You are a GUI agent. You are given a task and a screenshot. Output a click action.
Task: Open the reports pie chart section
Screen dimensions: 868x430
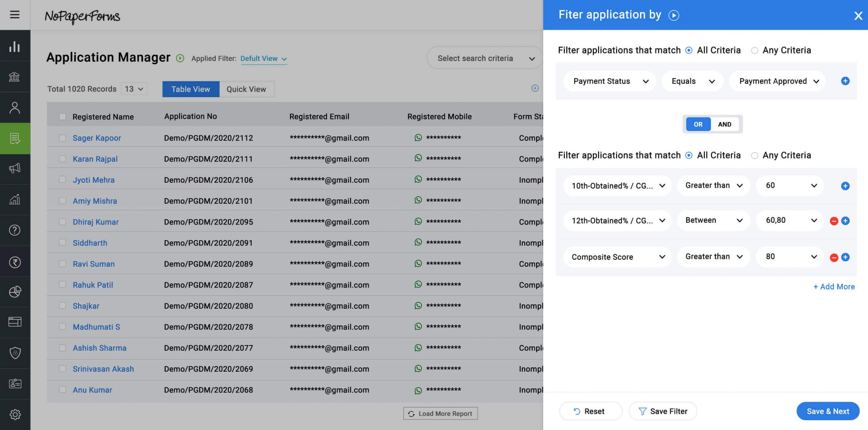tap(15, 291)
